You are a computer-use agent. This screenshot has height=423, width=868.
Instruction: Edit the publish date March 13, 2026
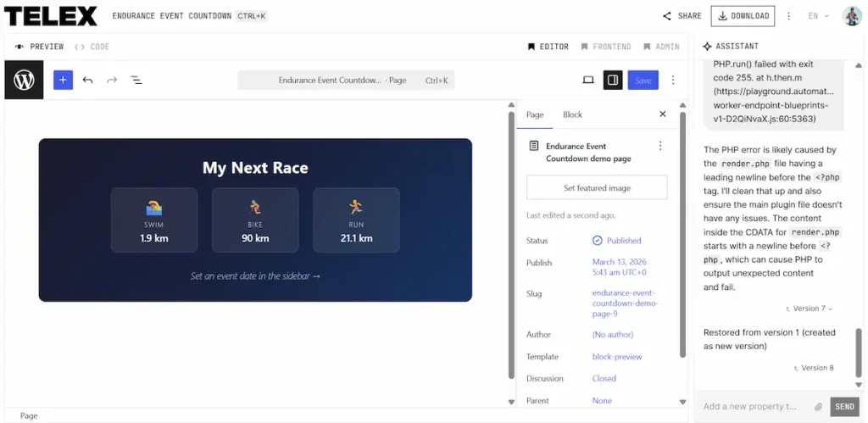pos(620,267)
